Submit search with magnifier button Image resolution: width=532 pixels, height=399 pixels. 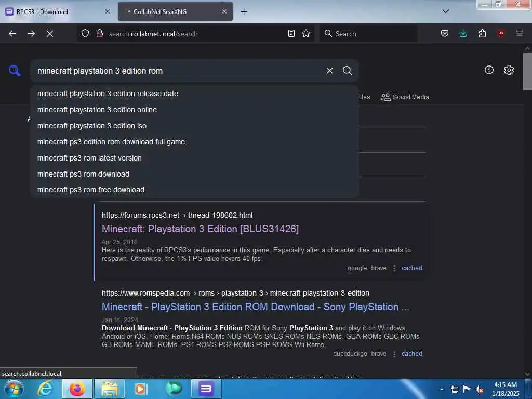348,71
